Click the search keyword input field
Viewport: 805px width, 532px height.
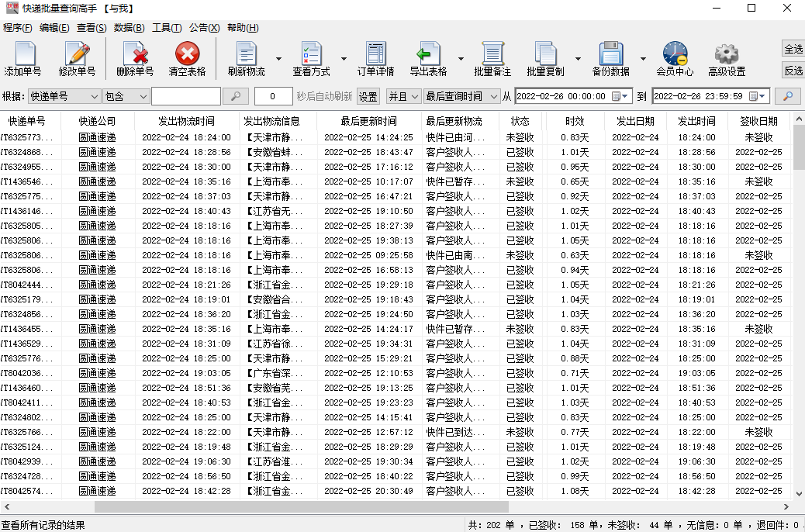point(185,96)
